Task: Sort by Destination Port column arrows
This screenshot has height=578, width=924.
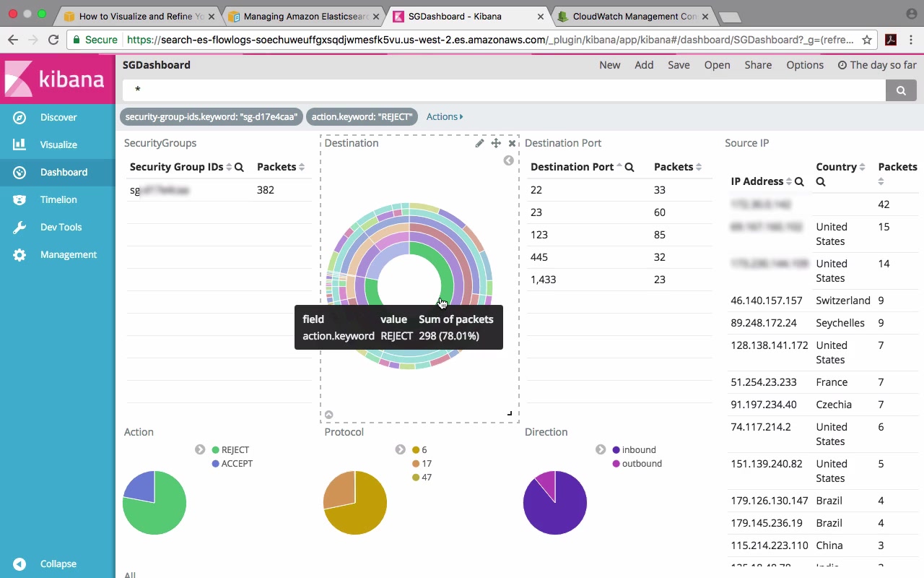Action: coord(619,167)
